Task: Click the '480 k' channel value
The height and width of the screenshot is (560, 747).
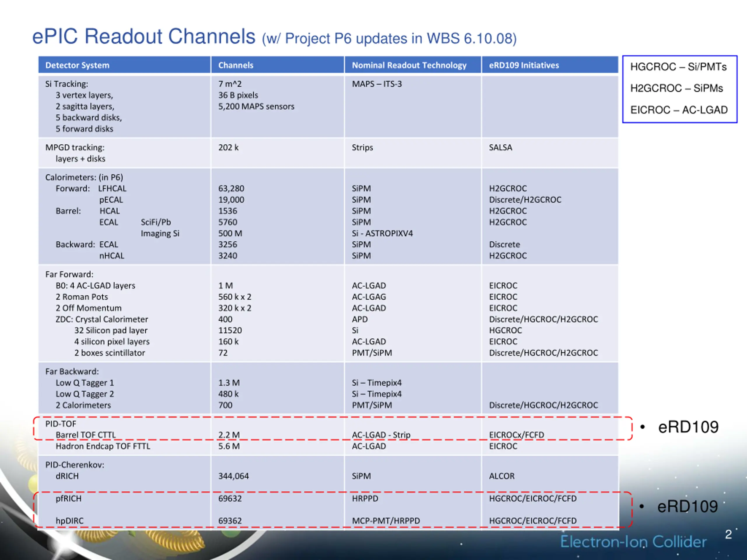Action: coord(229,394)
